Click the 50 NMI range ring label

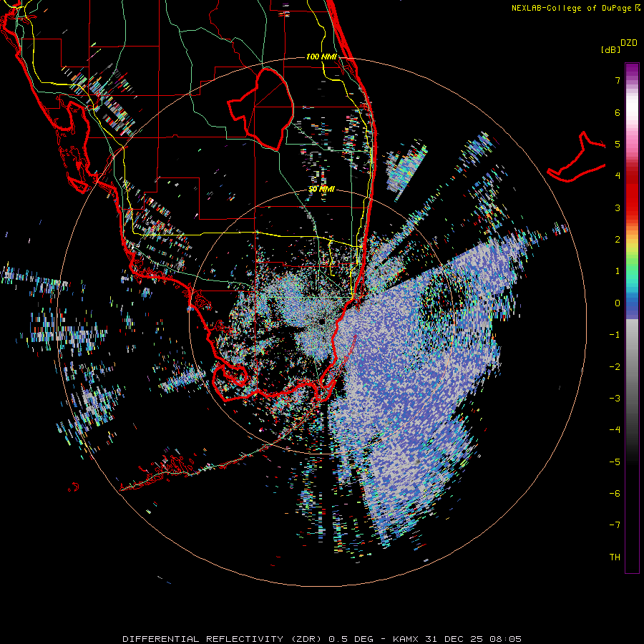(321, 189)
